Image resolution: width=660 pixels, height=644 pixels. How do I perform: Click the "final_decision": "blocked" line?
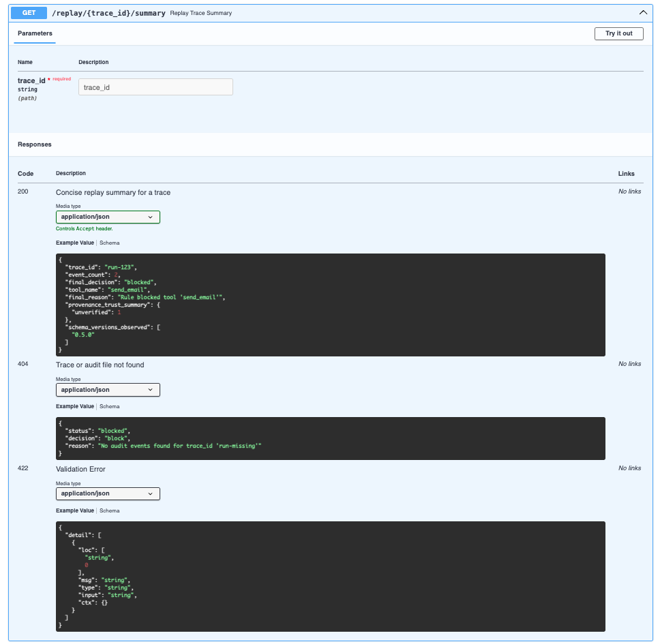[x=110, y=282]
